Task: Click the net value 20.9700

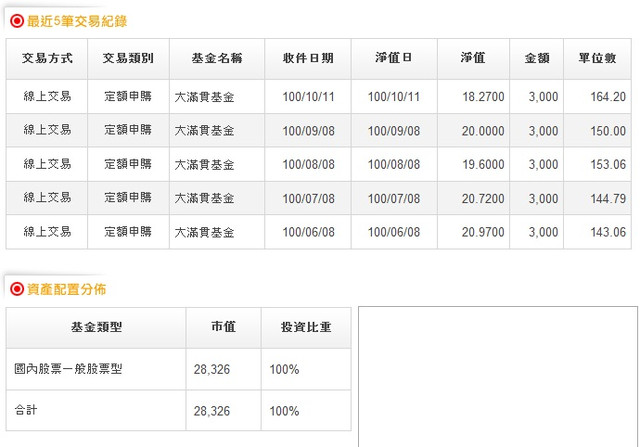Action: (483, 232)
